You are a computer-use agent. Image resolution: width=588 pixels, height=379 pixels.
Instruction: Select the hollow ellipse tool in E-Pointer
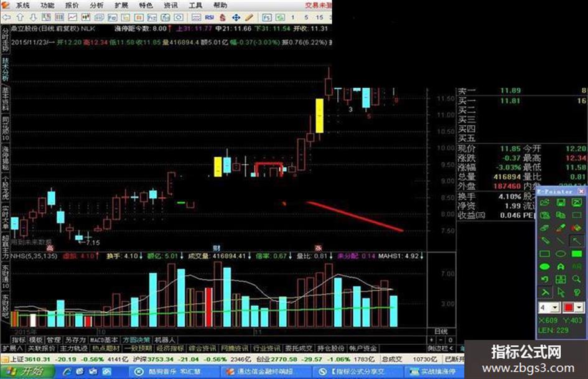(x=561, y=254)
